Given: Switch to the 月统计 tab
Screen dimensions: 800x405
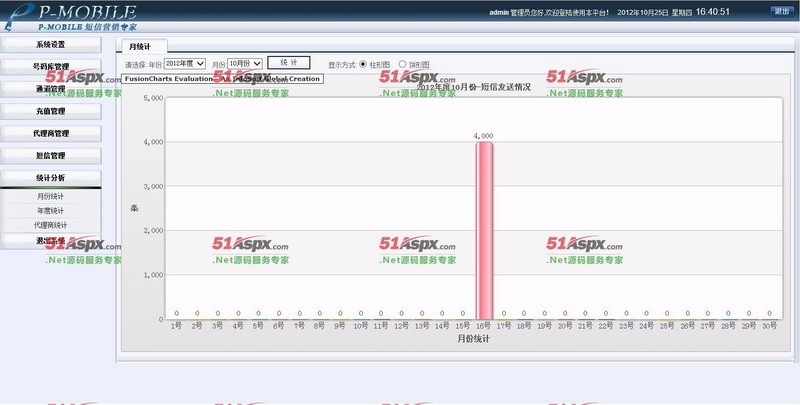Looking at the screenshot, I should pyautogui.click(x=142, y=46).
